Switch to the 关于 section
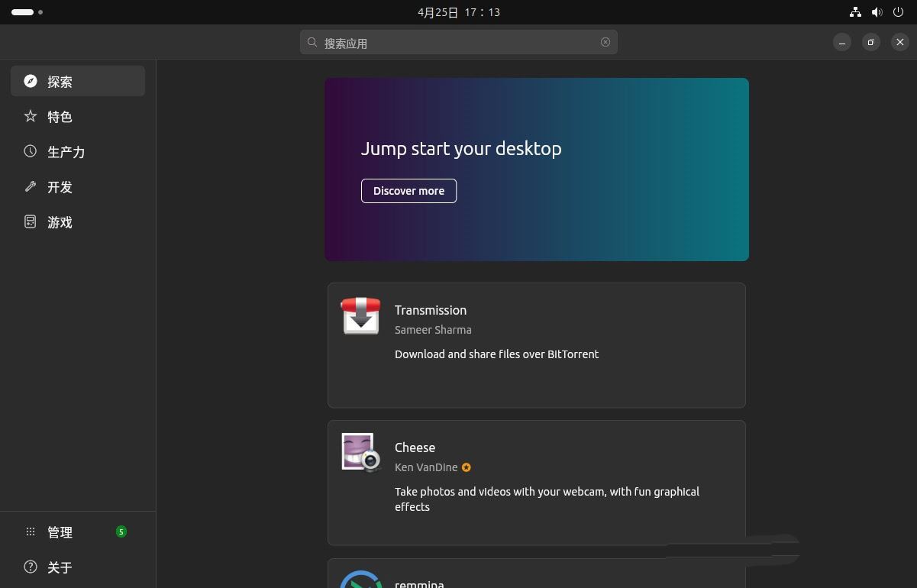This screenshot has height=588, width=917. [x=60, y=567]
